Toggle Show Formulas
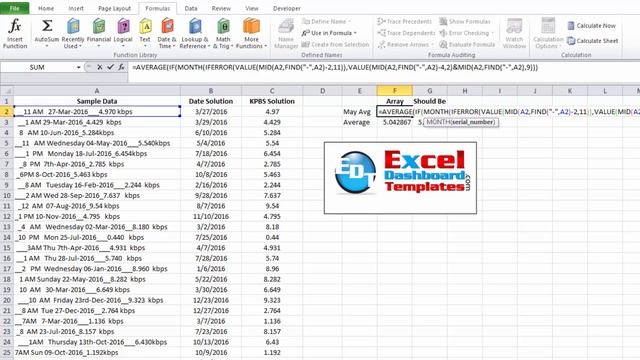The width and height of the screenshot is (640, 360). (465, 21)
